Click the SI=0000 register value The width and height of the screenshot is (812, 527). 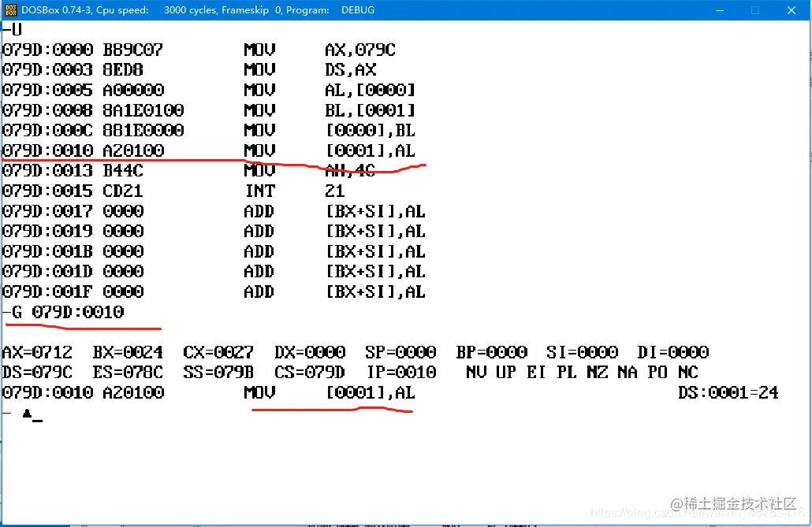tap(582, 352)
